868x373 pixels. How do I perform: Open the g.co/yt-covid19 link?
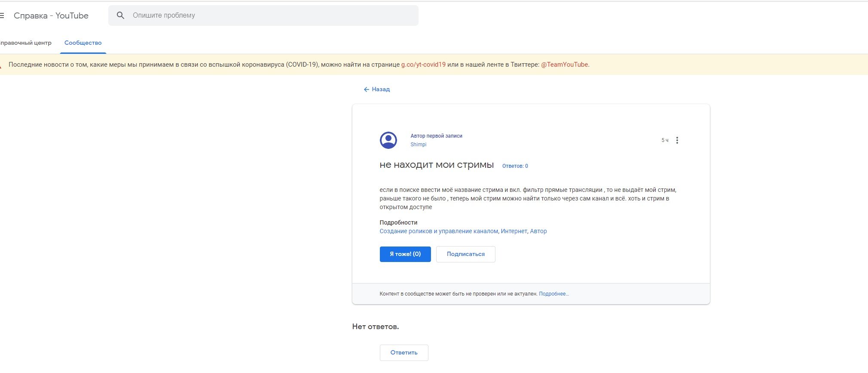pyautogui.click(x=423, y=65)
